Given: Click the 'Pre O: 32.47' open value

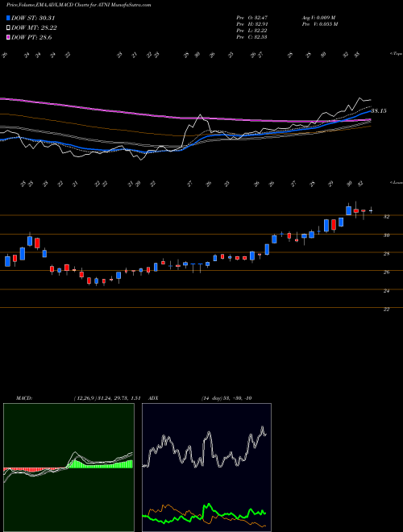Looking at the screenshot, I should tap(252, 18).
